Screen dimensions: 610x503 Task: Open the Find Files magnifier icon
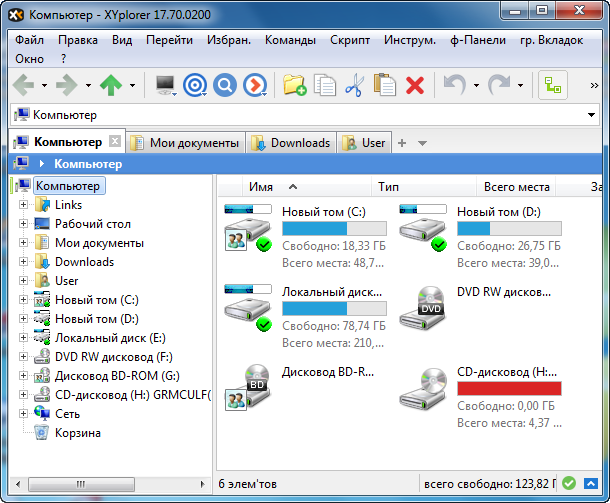pos(225,85)
